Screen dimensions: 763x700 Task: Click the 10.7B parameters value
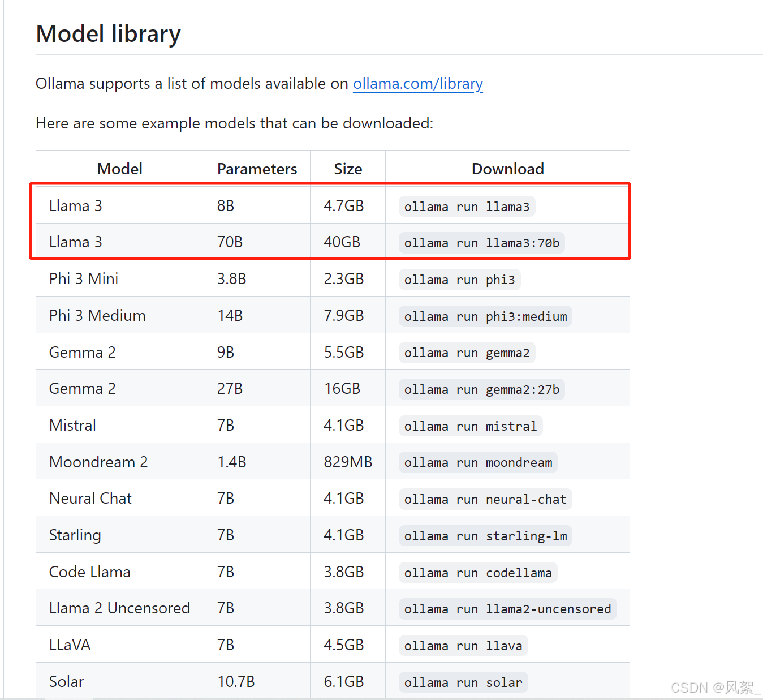[x=236, y=681]
